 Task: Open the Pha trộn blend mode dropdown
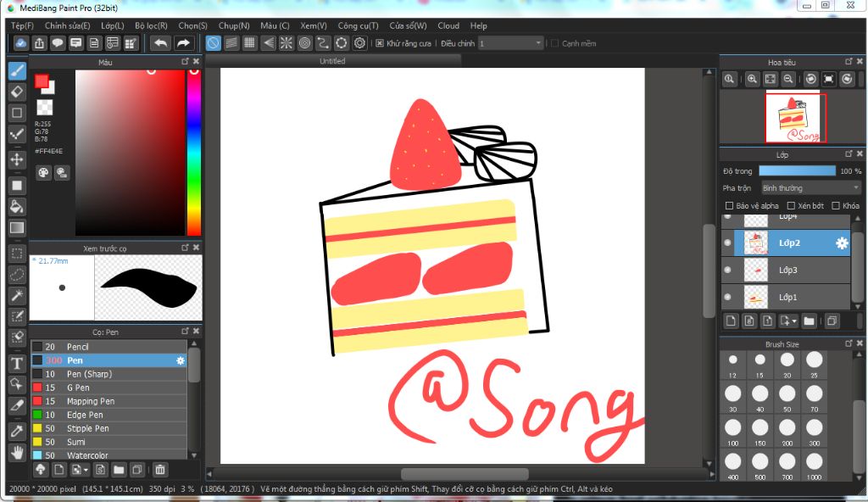coord(811,188)
